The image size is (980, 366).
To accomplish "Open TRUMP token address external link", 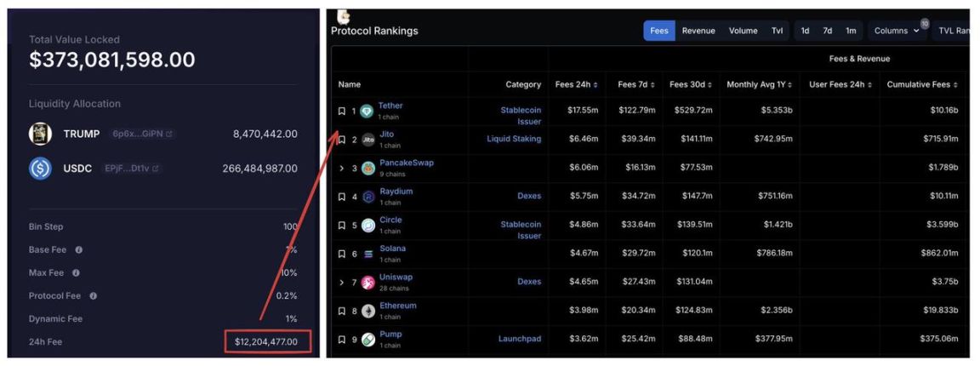I will point(170,134).
